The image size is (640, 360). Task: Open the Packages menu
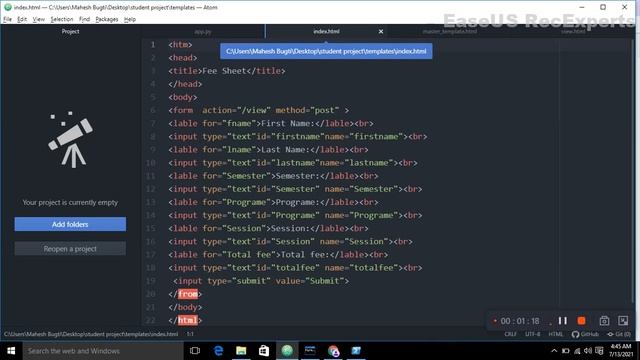(x=107, y=19)
